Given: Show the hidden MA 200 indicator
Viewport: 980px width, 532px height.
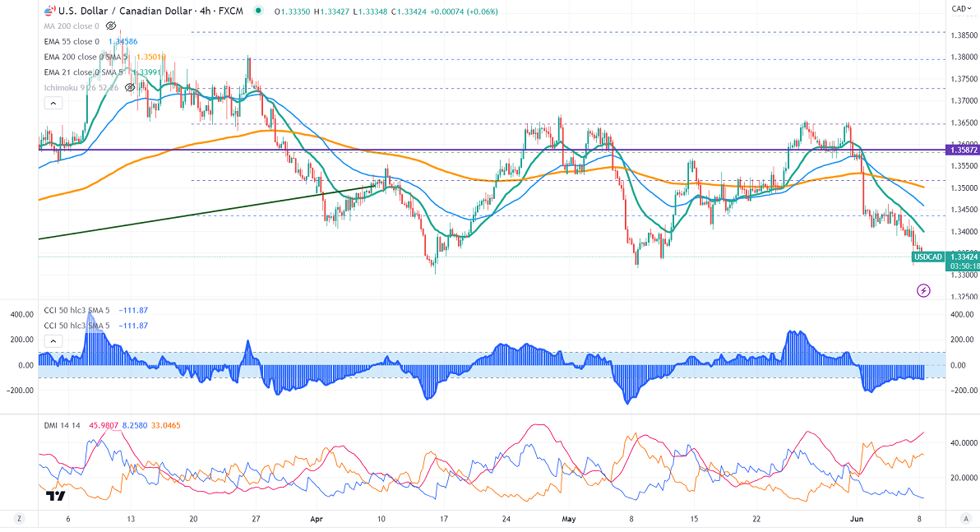Looking at the screenshot, I should (x=111, y=26).
